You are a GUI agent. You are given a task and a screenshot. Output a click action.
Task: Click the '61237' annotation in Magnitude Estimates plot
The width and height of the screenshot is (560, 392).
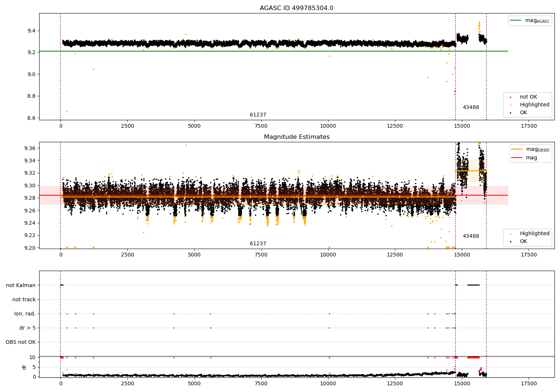[x=258, y=244]
